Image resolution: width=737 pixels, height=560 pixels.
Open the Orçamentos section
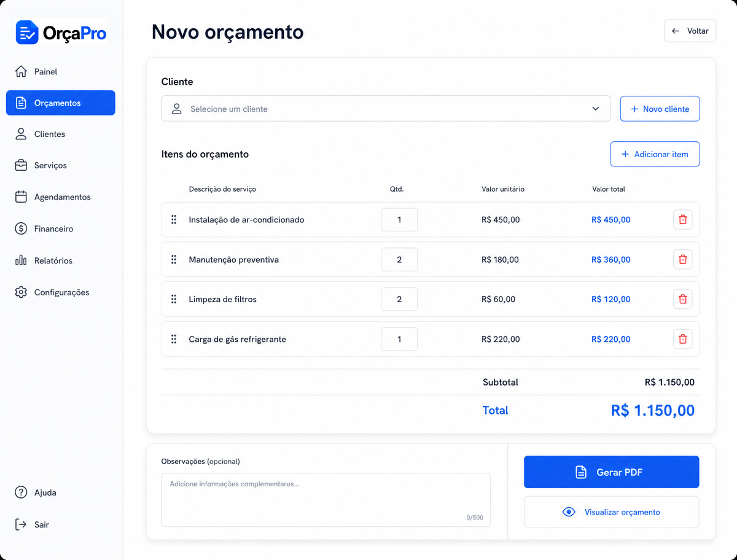60,103
